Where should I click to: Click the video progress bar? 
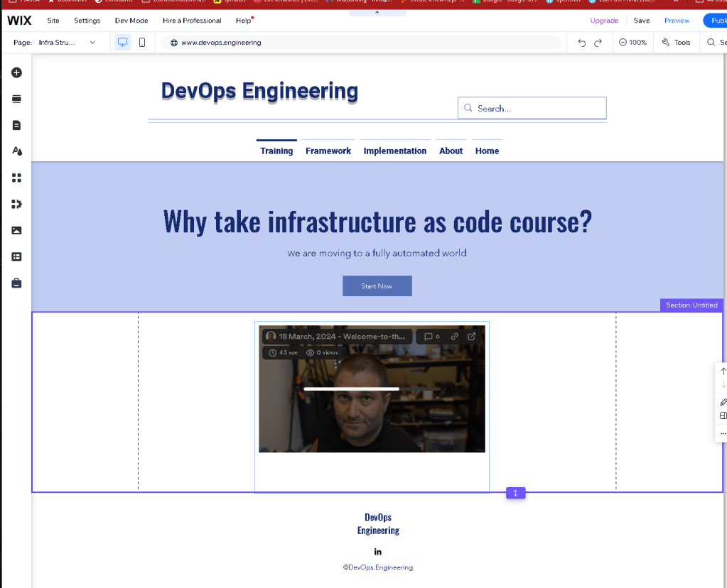[x=372, y=389]
